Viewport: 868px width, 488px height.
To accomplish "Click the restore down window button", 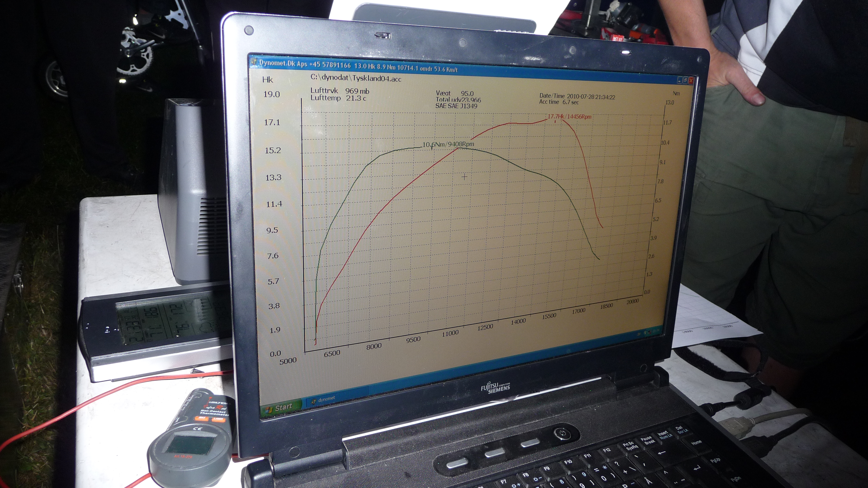I will pos(685,80).
